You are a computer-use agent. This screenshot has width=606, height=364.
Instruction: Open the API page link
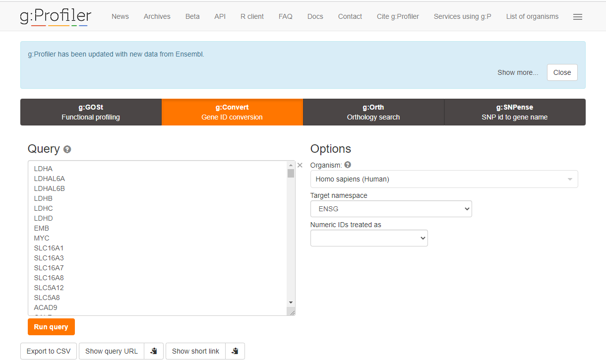pos(220,16)
